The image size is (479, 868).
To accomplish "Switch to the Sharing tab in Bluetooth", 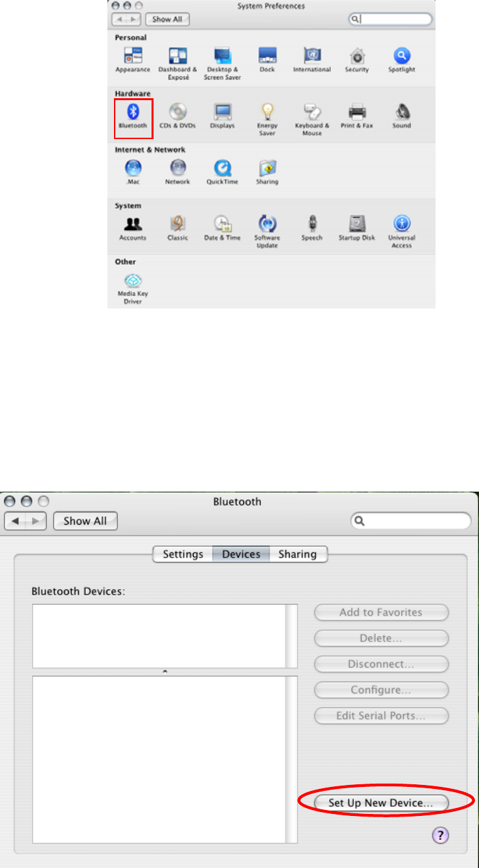I will click(x=297, y=554).
